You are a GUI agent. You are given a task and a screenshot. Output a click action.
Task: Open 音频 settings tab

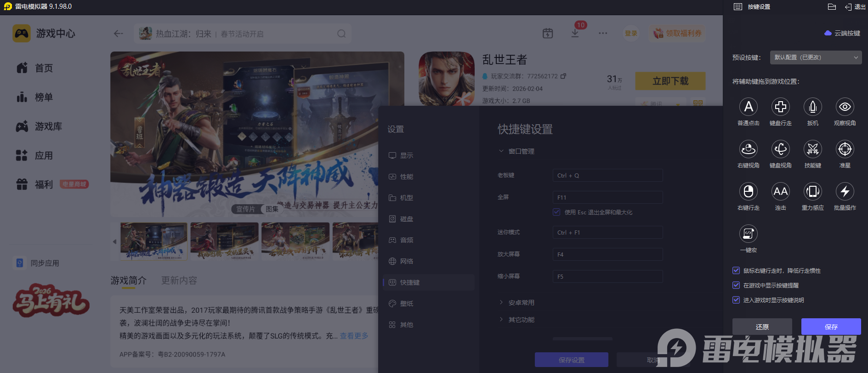[x=429, y=240]
